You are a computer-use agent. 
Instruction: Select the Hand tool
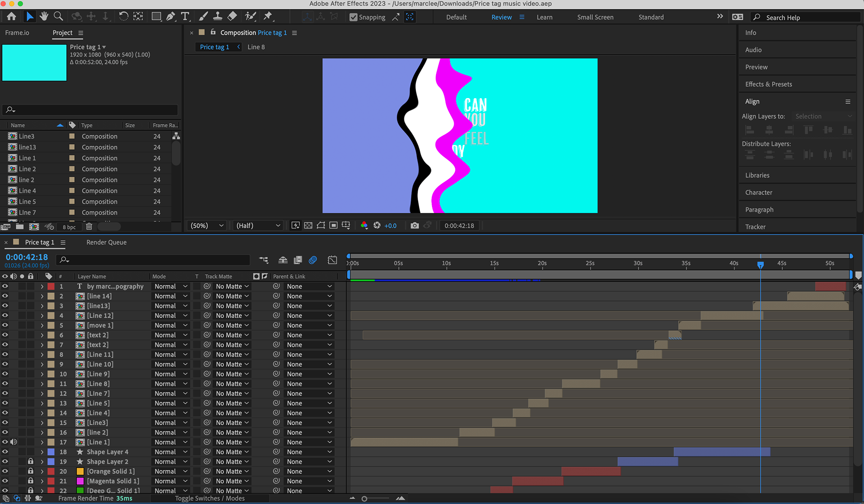44,17
